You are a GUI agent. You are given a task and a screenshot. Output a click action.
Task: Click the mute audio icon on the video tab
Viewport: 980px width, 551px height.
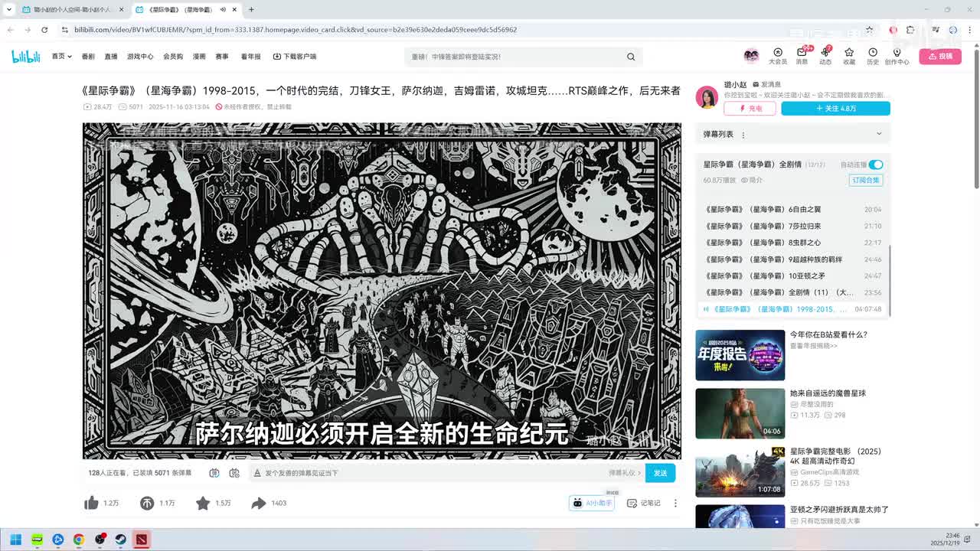[x=222, y=9]
